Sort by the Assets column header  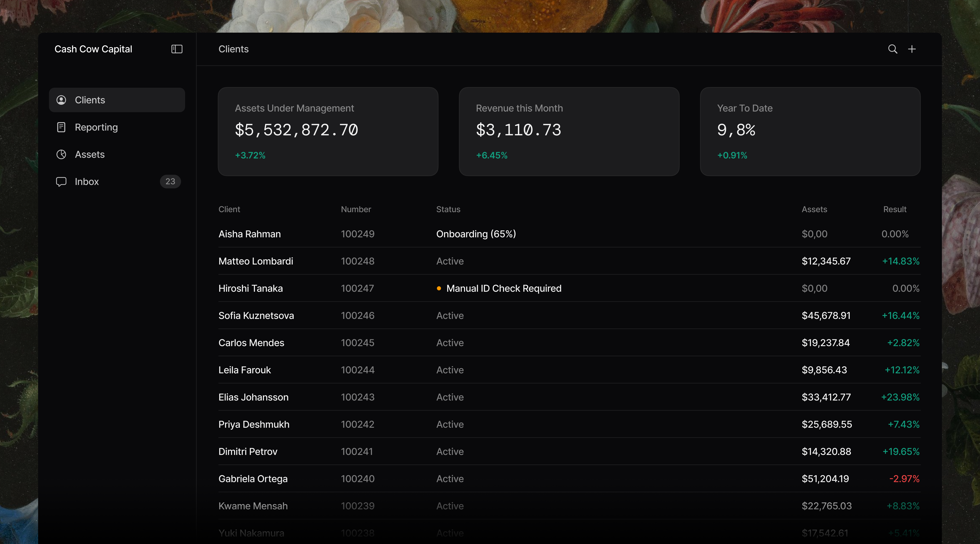[814, 209]
